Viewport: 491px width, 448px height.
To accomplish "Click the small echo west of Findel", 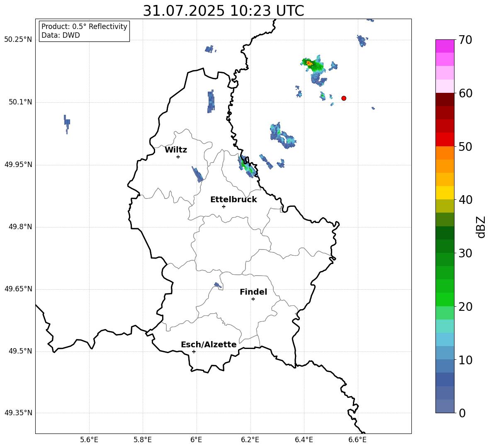I will pos(218,285).
